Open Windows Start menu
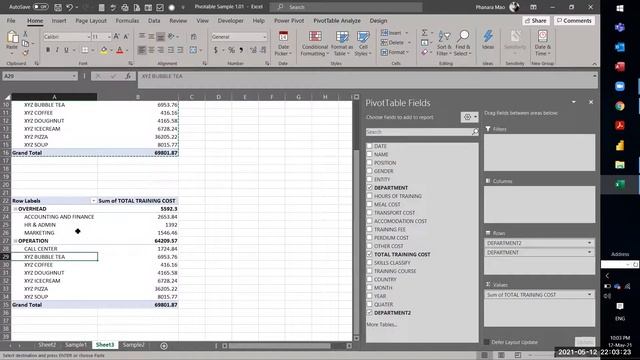 pos(620,8)
